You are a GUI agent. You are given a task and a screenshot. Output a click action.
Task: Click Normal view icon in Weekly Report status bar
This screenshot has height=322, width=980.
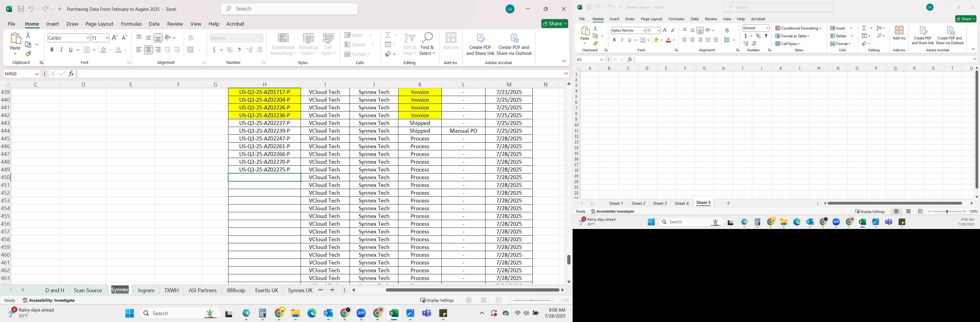tap(897, 211)
